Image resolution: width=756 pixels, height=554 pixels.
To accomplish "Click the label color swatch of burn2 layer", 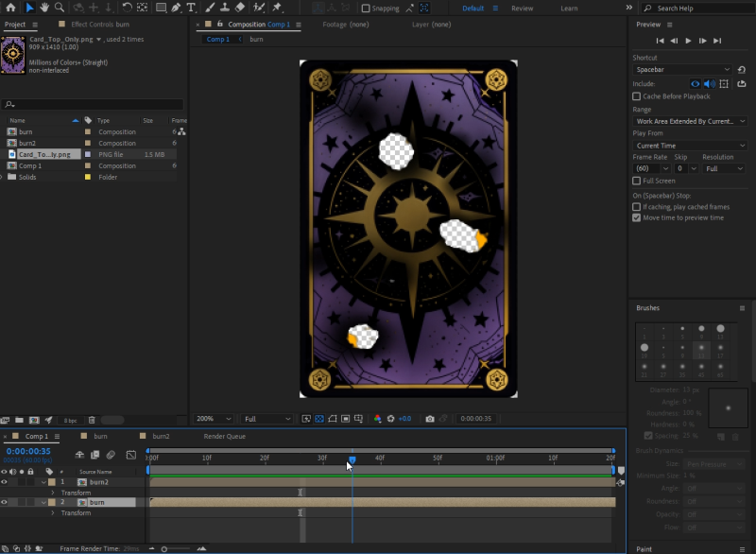I will click(x=52, y=482).
